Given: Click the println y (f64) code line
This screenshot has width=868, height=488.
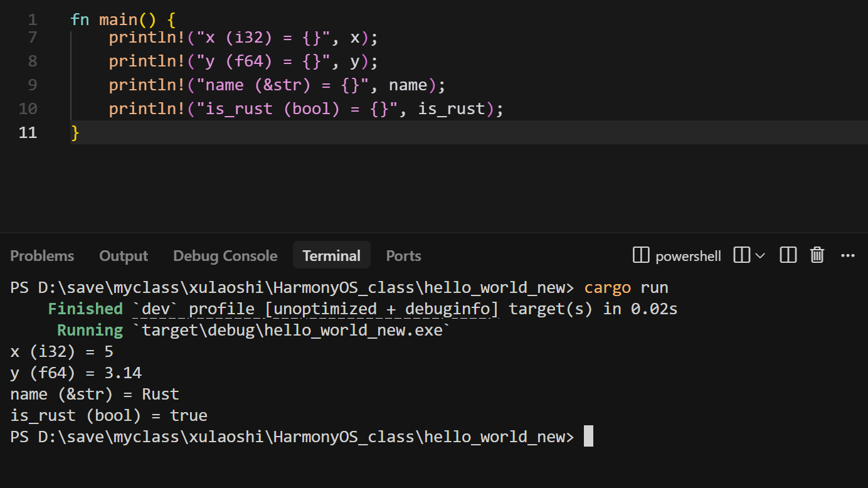Looking at the screenshot, I should pos(243,61).
